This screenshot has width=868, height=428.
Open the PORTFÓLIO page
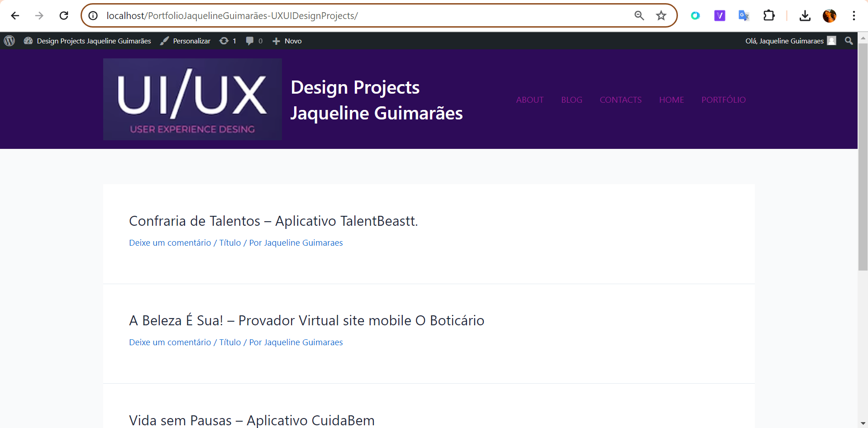pos(724,100)
